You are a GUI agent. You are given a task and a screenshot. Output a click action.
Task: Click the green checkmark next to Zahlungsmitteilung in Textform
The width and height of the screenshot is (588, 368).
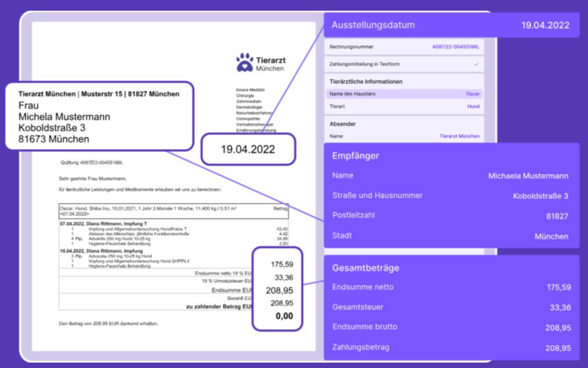(x=476, y=65)
